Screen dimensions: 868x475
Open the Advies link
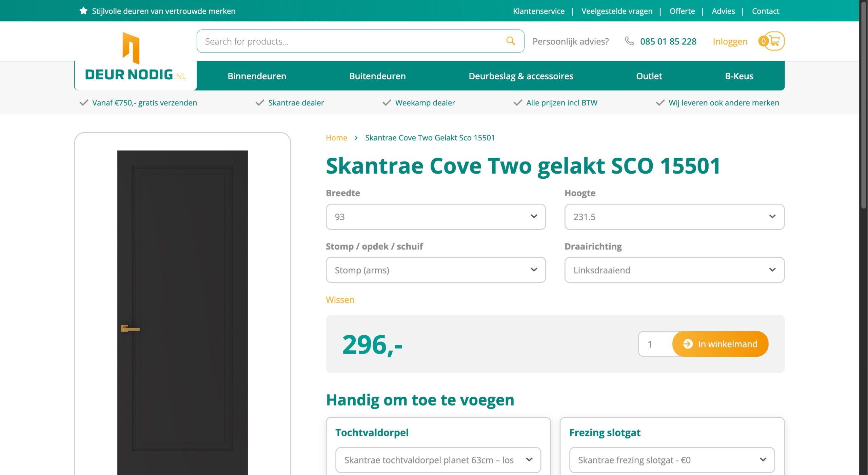coord(723,11)
